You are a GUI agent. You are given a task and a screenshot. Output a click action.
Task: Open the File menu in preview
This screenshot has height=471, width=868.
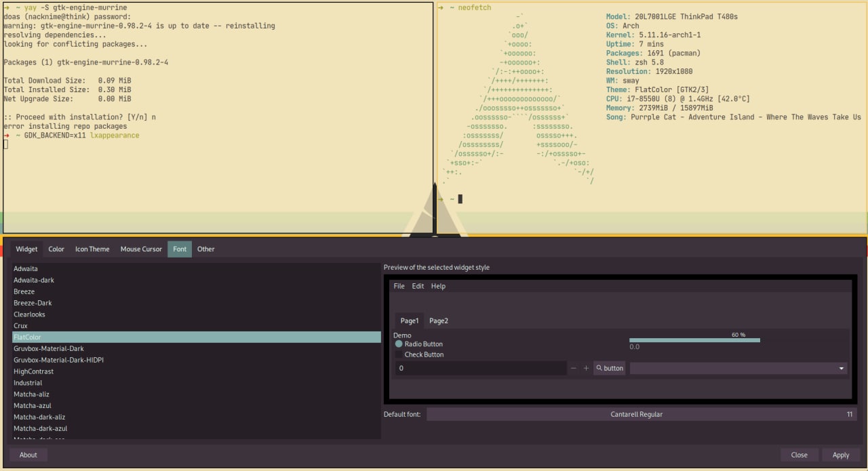click(399, 286)
